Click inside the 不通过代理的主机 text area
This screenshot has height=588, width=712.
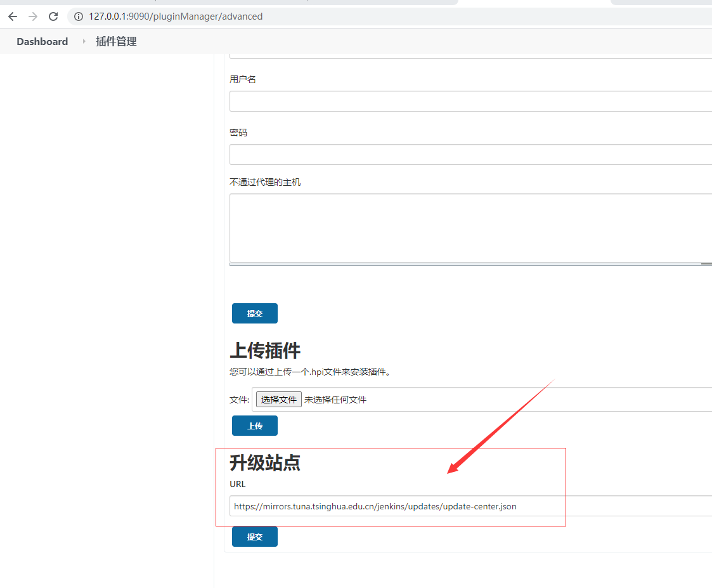click(x=469, y=227)
